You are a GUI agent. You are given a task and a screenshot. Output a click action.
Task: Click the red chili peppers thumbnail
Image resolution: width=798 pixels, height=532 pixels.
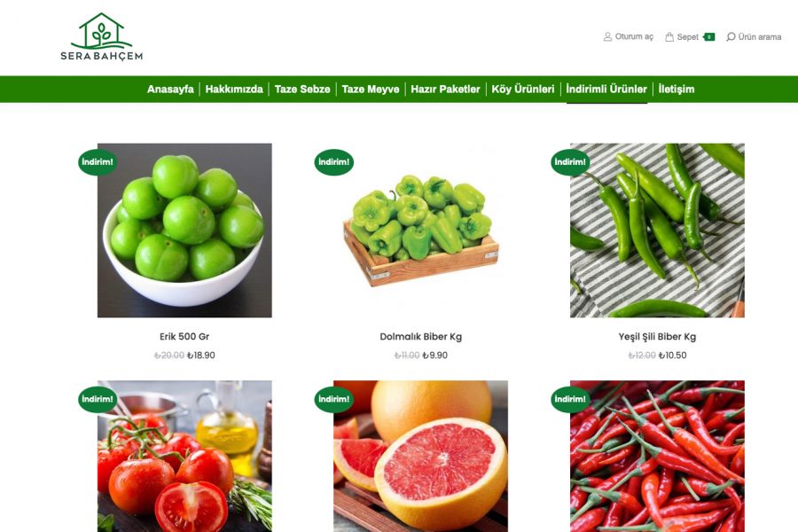click(657, 456)
